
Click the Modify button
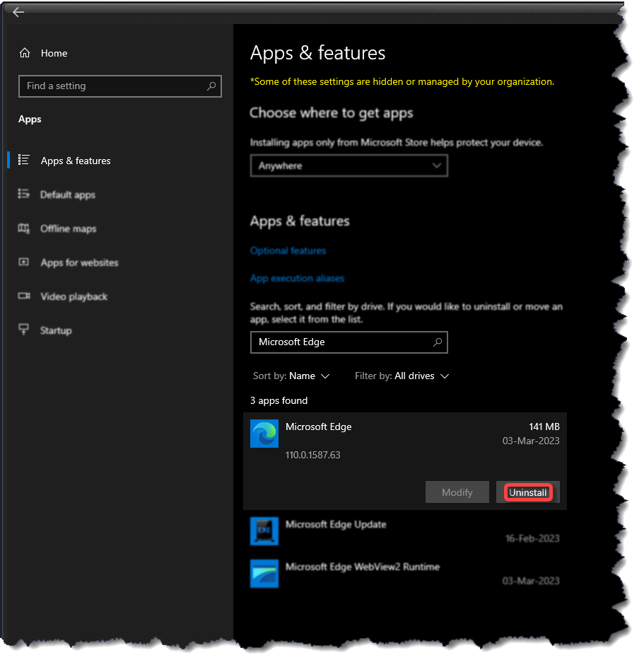[457, 492]
